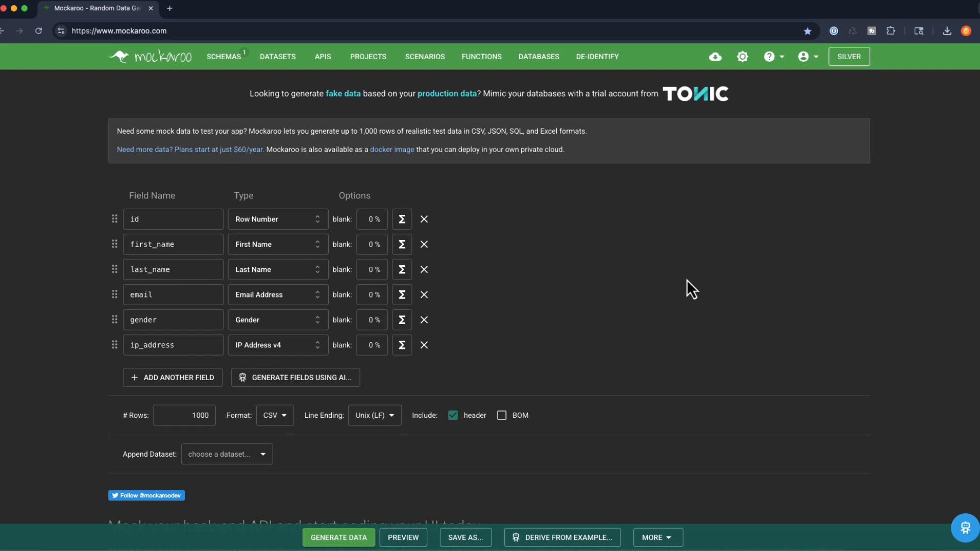Open the AI assistant chat bubble

(x=965, y=528)
